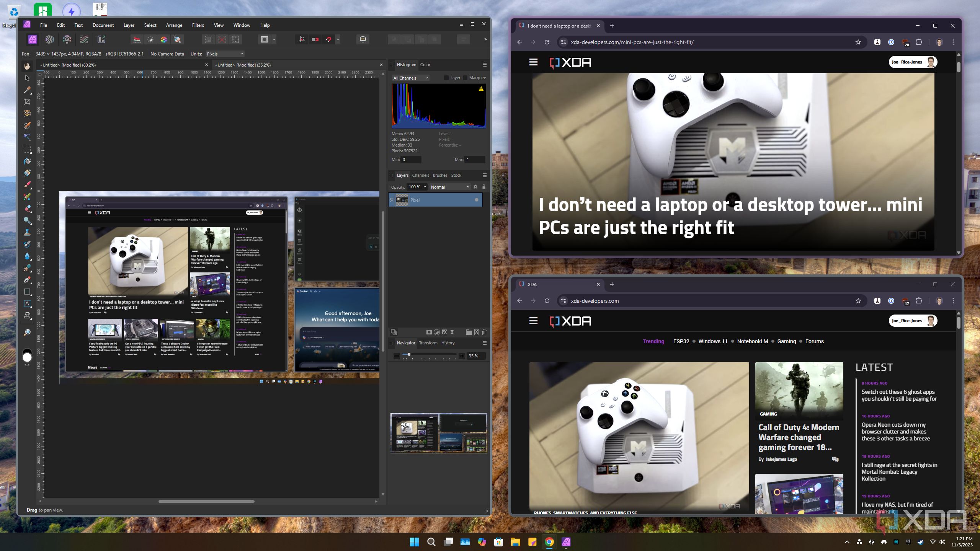The height and width of the screenshot is (551, 980).
Task: Select the Crop tool
Action: [x=27, y=102]
